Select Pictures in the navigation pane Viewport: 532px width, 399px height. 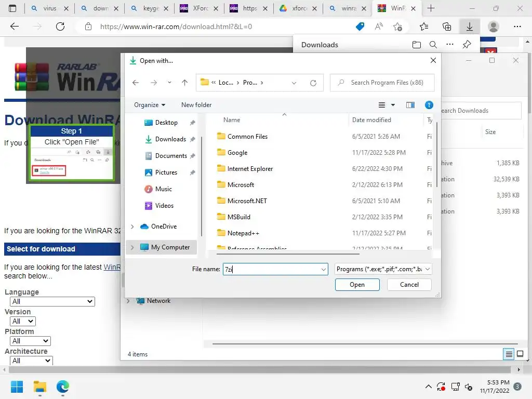[166, 172]
